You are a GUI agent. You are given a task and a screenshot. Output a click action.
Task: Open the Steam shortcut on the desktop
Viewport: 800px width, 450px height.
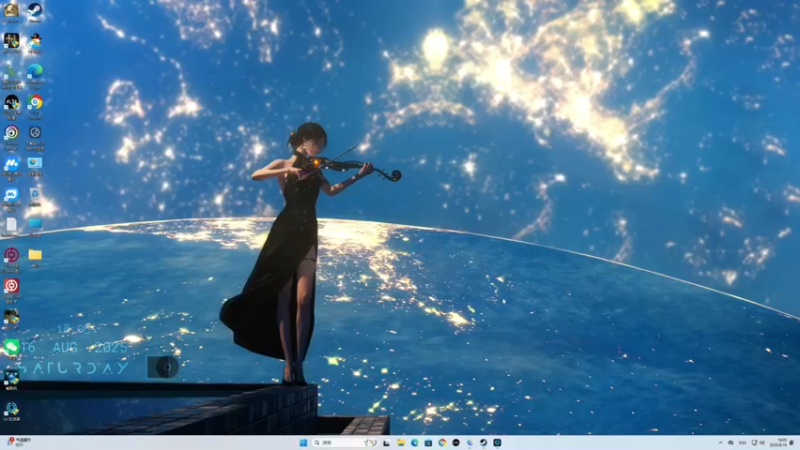point(35,11)
